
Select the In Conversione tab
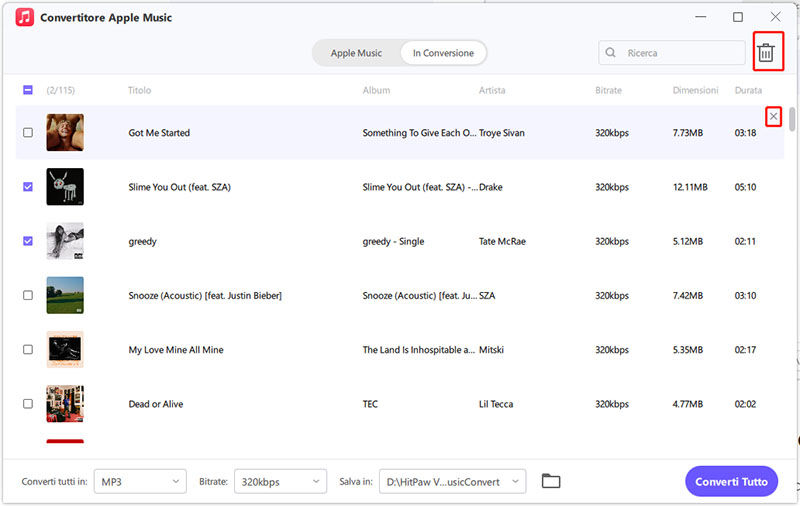coord(443,53)
